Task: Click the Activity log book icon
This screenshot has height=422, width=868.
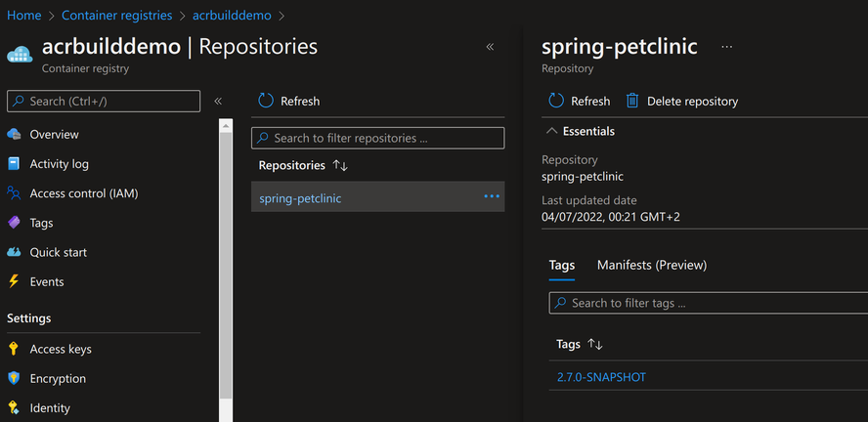Action: (14, 164)
